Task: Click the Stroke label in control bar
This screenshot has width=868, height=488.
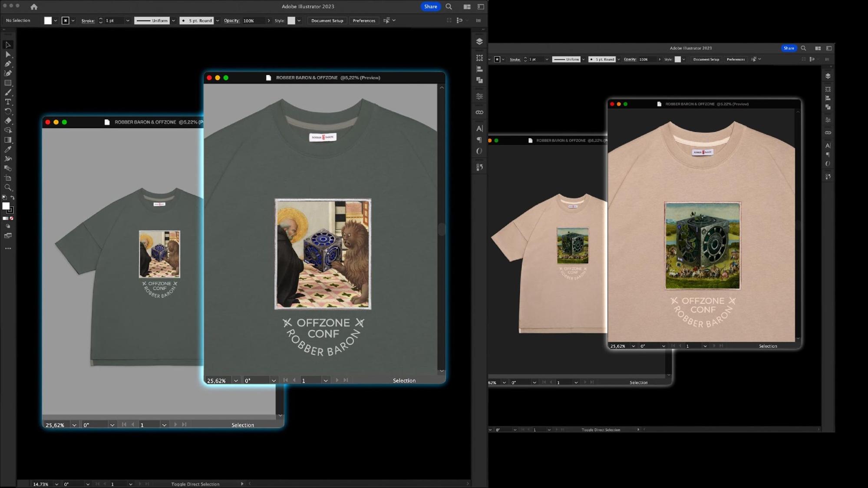Action: 88,20
